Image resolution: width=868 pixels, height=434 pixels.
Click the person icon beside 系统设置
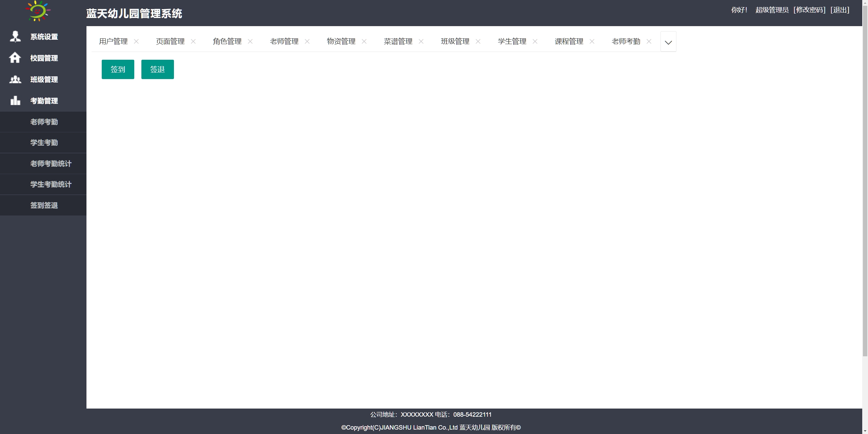coord(15,36)
